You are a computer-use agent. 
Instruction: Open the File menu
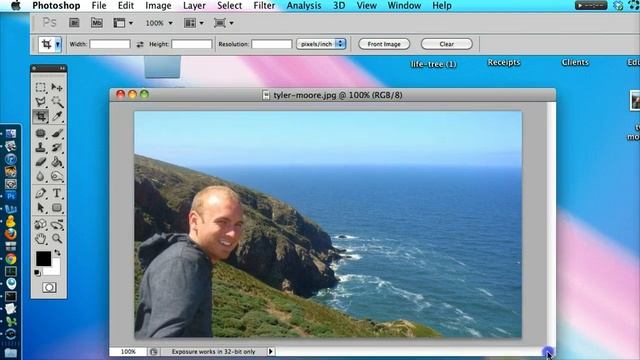click(x=99, y=6)
